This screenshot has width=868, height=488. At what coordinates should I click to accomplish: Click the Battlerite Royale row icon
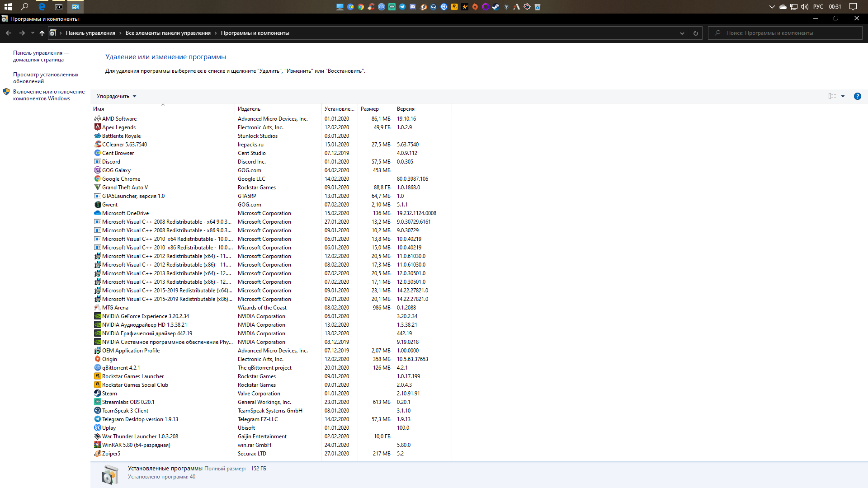(x=97, y=136)
